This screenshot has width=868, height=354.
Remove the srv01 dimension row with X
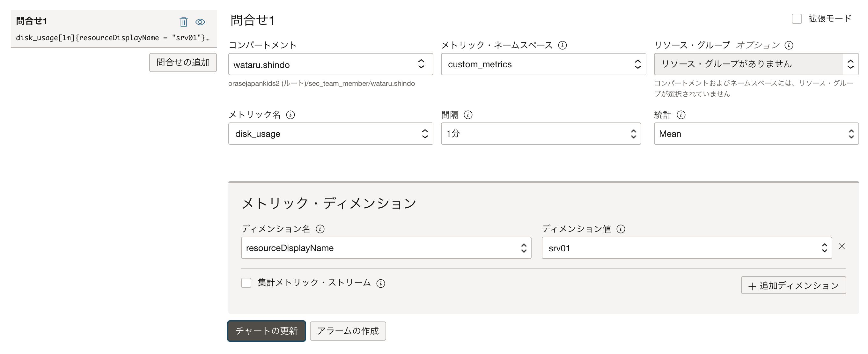tap(842, 247)
